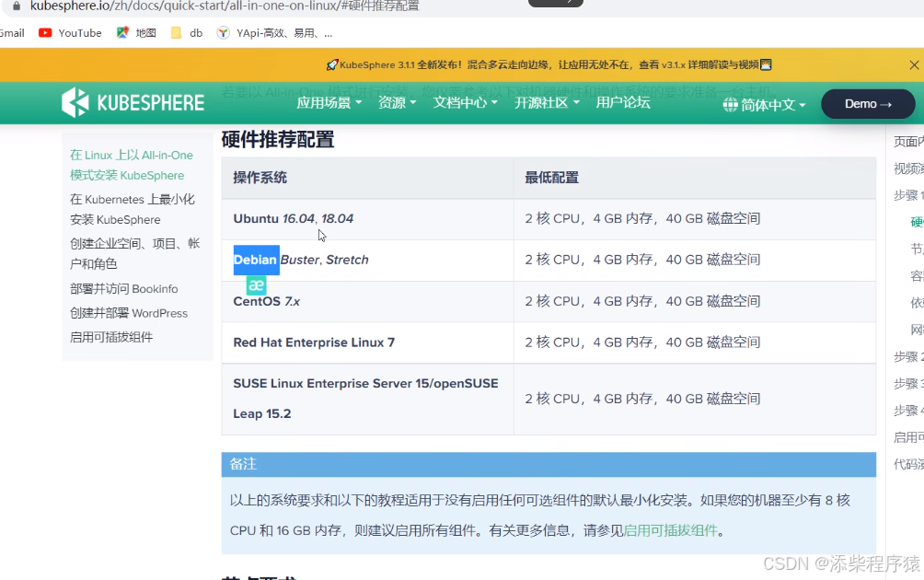The height and width of the screenshot is (580, 924).
Task: Click the 硬件推荐配置 heading
Action: click(278, 140)
